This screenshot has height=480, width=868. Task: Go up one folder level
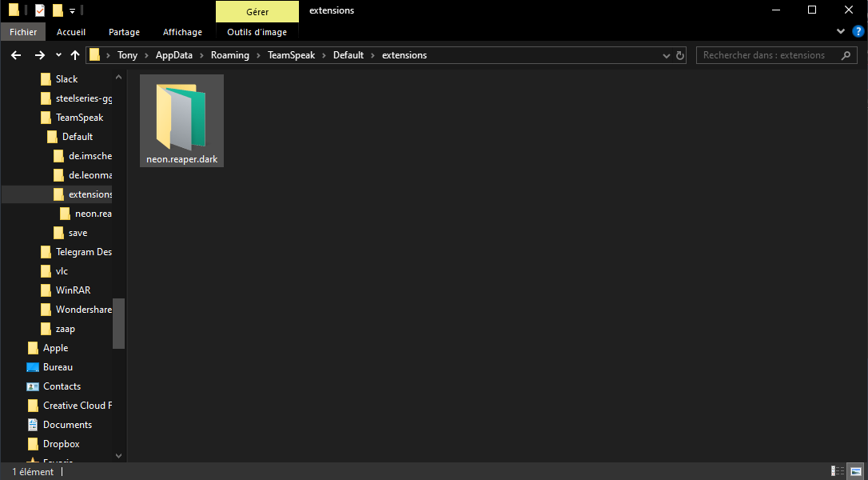[x=75, y=55]
